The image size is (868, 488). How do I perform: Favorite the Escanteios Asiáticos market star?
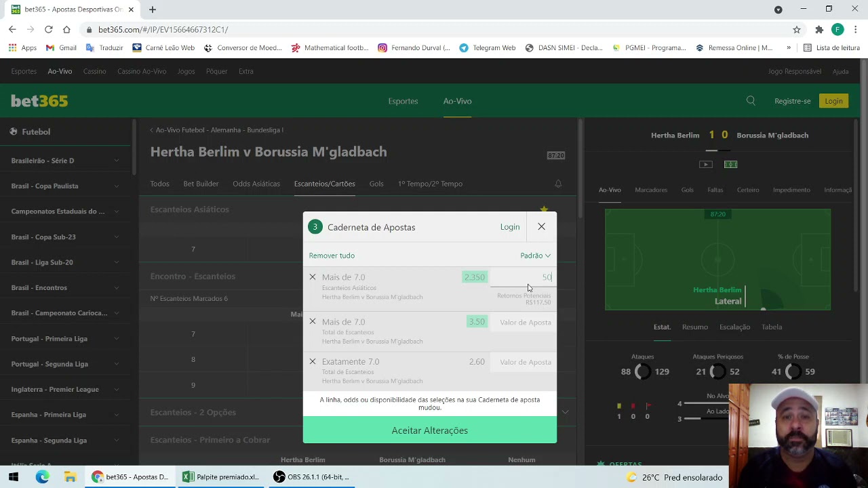(544, 209)
